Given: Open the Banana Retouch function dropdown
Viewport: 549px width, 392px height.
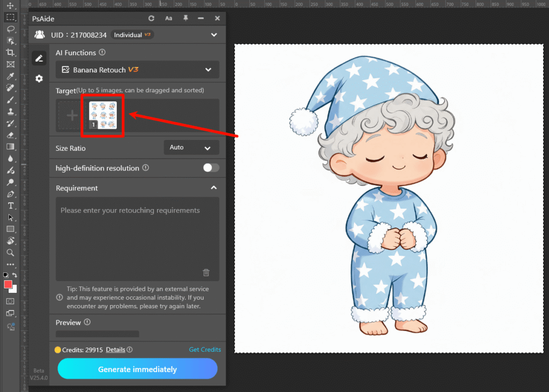Looking at the screenshot, I should (137, 70).
